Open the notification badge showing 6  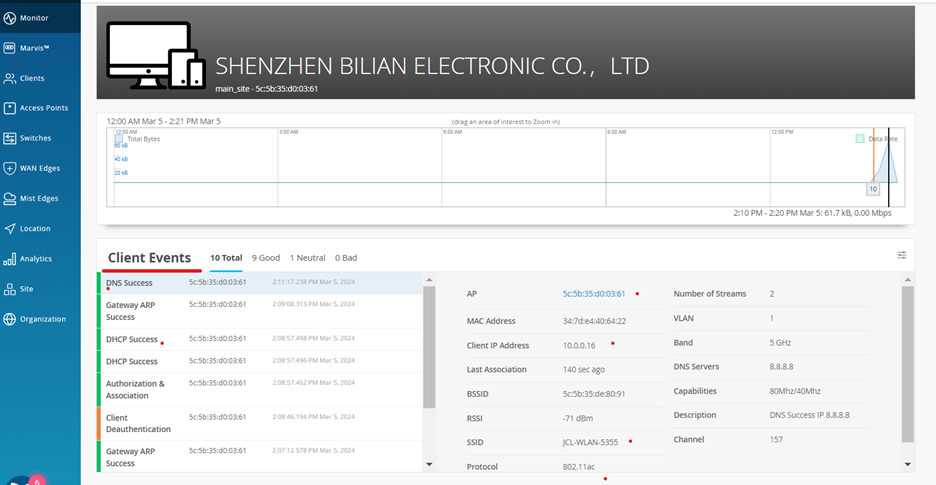36,480
